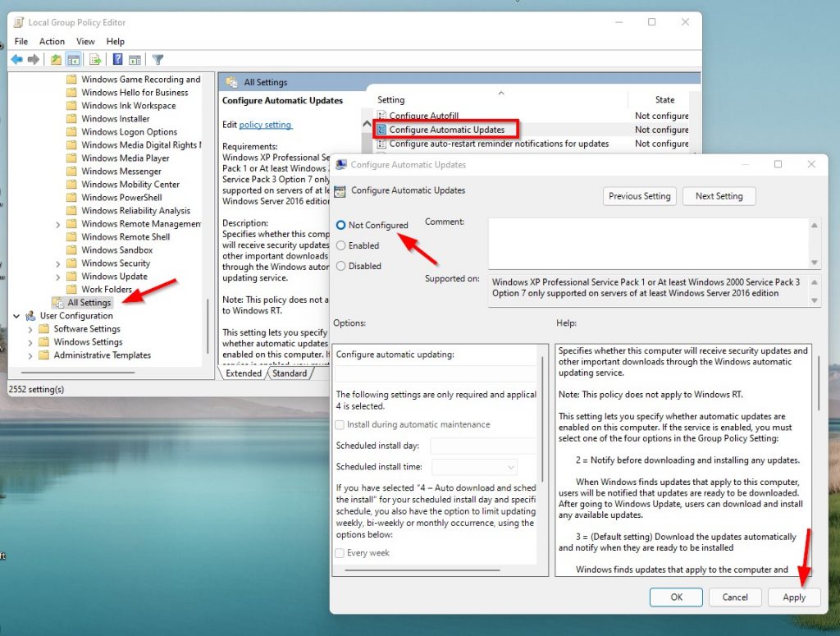840x636 pixels.
Task: Click the Up one level folder icon
Action: 56,59
